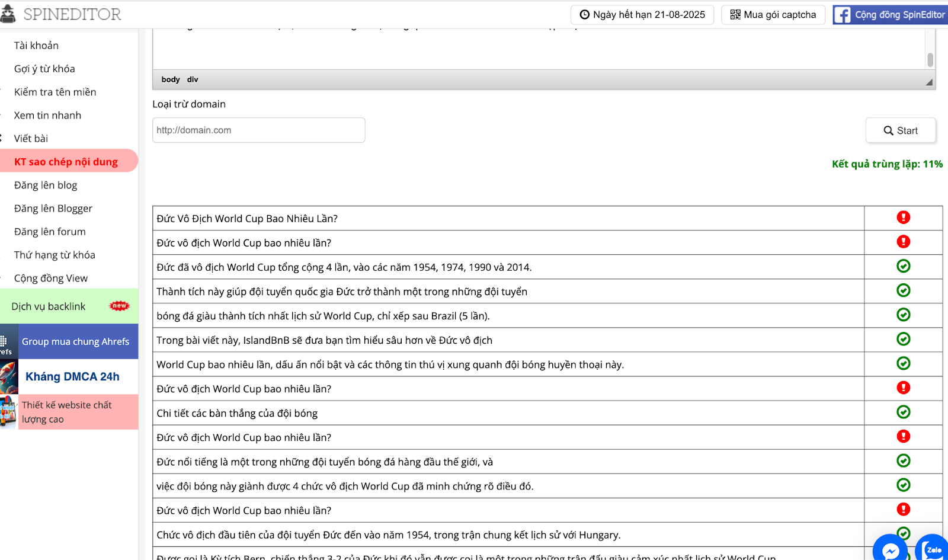
Task: Open Gợi ý từ khóa menu item
Action: click(44, 69)
